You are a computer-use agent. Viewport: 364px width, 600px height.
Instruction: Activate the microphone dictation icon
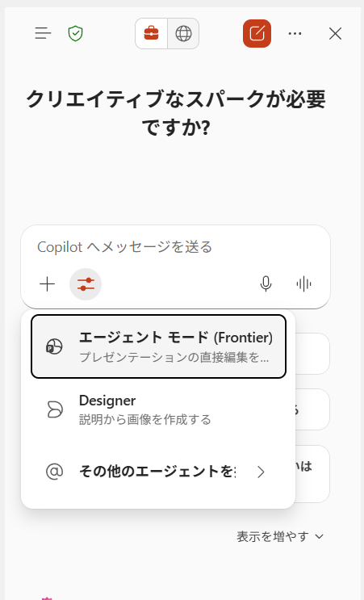266,284
